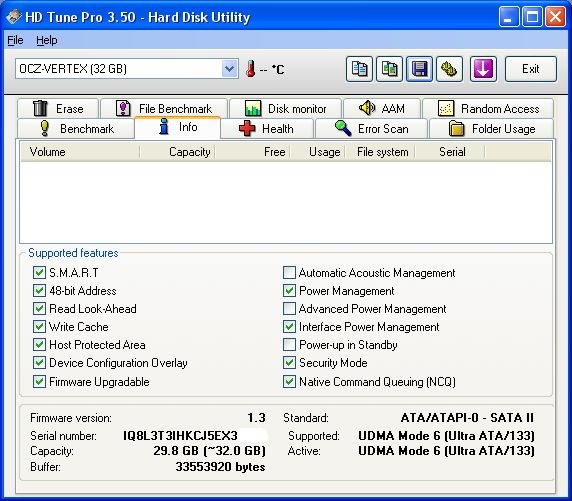Image resolution: width=572 pixels, height=501 pixels.
Task: Click the floppy disk save screenshot icon
Action: [420, 69]
